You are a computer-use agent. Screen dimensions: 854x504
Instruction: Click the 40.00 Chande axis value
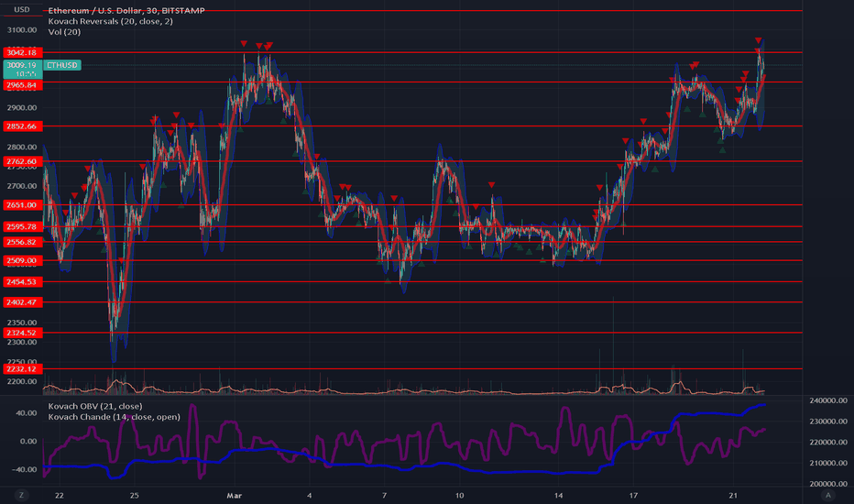pyautogui.click(x=27, y=412)
